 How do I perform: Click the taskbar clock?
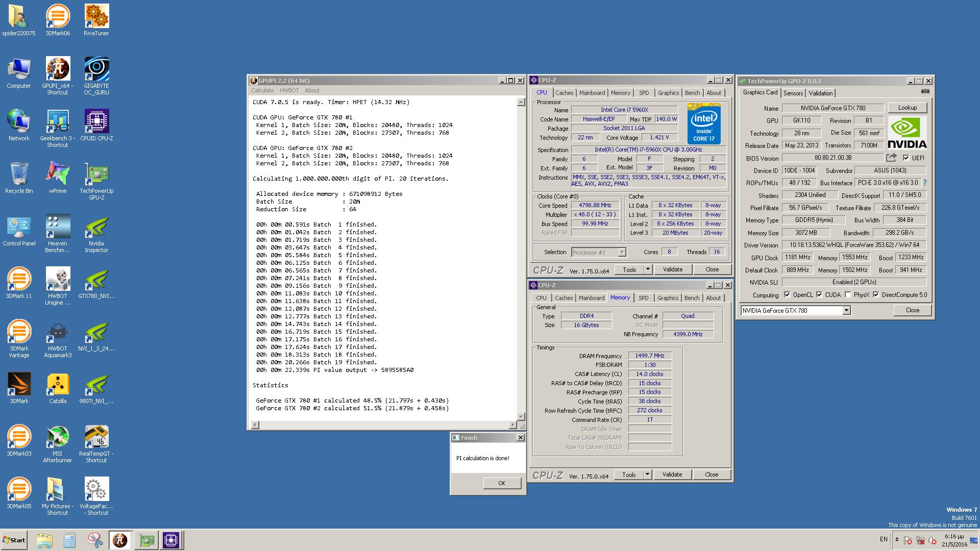click(x=953, y=540)
